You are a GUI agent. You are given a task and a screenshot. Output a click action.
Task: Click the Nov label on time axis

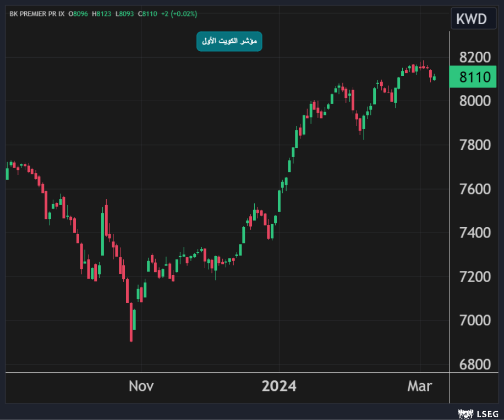click(141, 386)
